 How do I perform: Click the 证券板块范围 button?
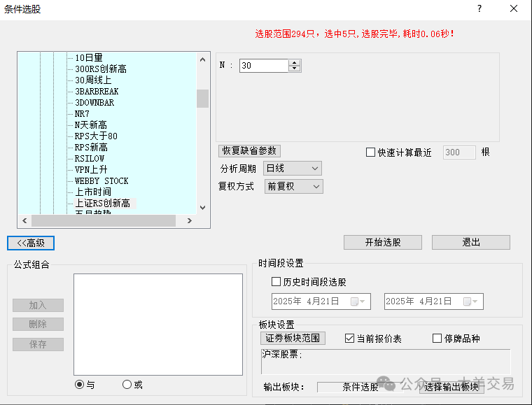coord(293,338)
